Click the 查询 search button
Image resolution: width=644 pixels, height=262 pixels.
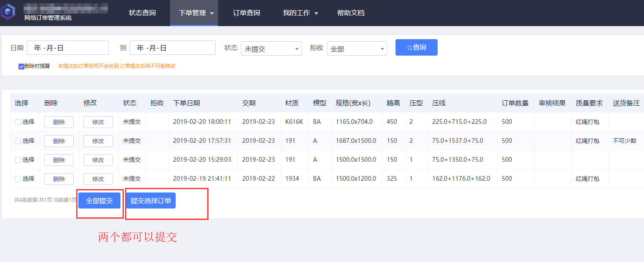point(416,48)
